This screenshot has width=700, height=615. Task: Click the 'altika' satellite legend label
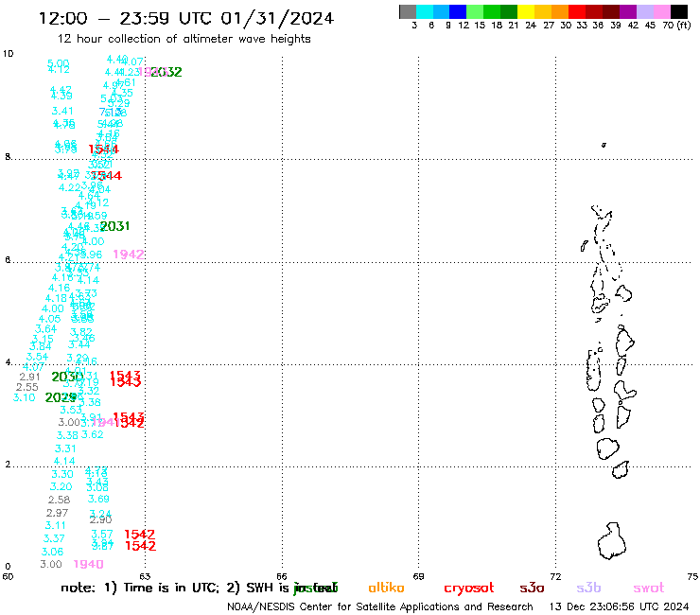386,588
